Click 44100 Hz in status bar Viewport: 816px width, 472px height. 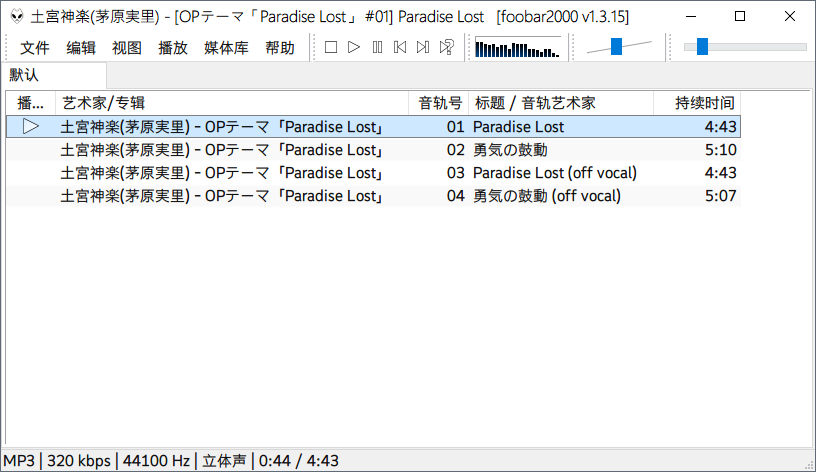click(156, 461)
